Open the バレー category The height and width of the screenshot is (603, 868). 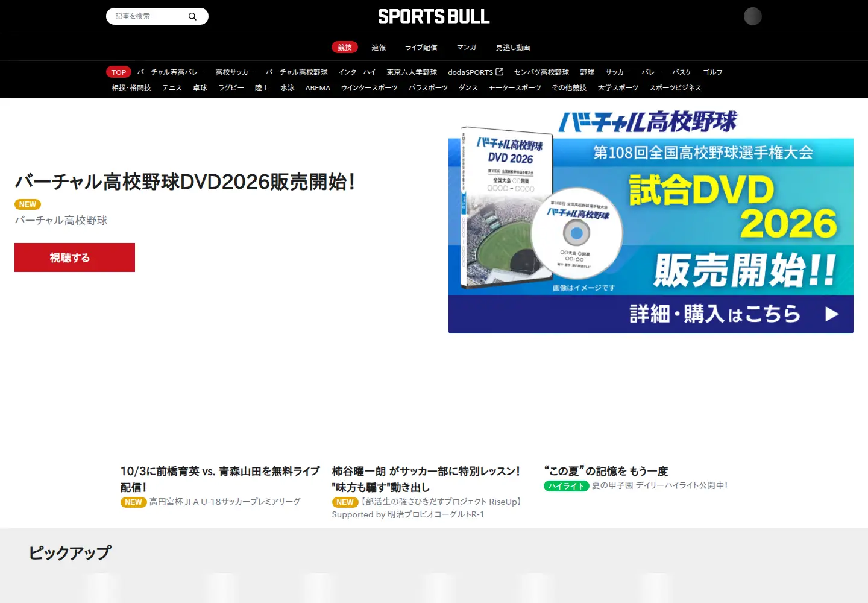pos(651,72)
